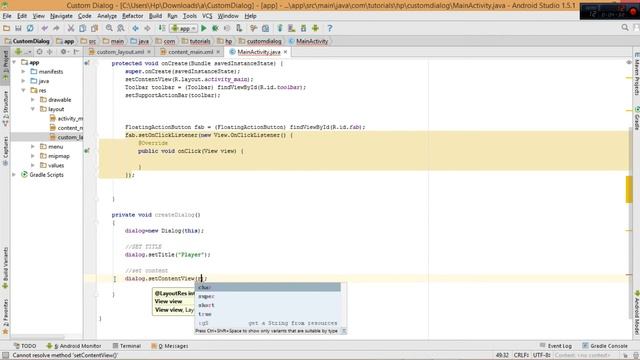
Task: Select 'short' in the autocomplete popup
Action: [x=268, y=305]
